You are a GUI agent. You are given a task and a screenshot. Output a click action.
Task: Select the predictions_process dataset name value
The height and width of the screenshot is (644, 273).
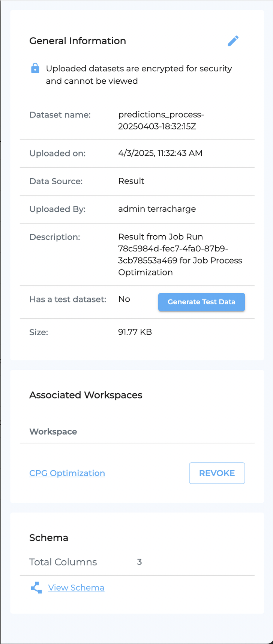pyautogui.click(x=161, y=120)
